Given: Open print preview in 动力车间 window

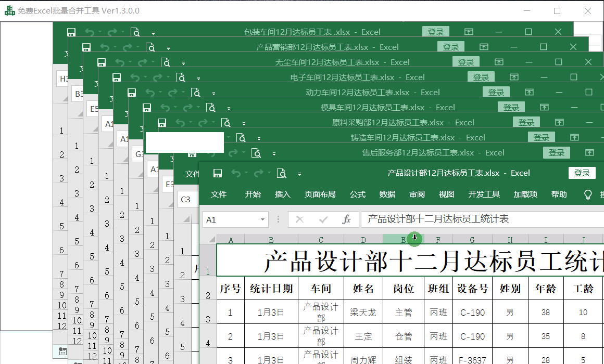Looking at the screenshot, I should [x=196, y=93].
